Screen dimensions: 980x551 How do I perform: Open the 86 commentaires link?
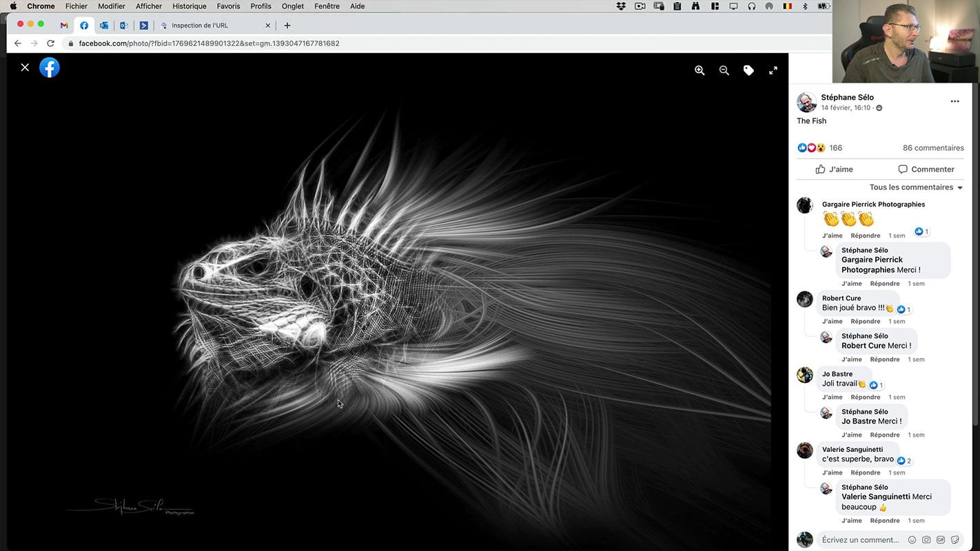(x=933, y=147)
